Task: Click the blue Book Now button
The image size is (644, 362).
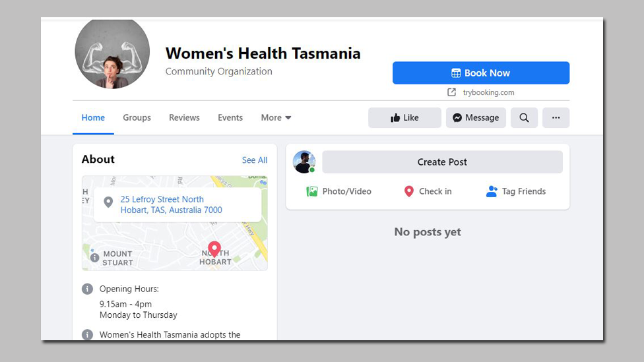Action: pyautogui.click(x=481, y=73)
